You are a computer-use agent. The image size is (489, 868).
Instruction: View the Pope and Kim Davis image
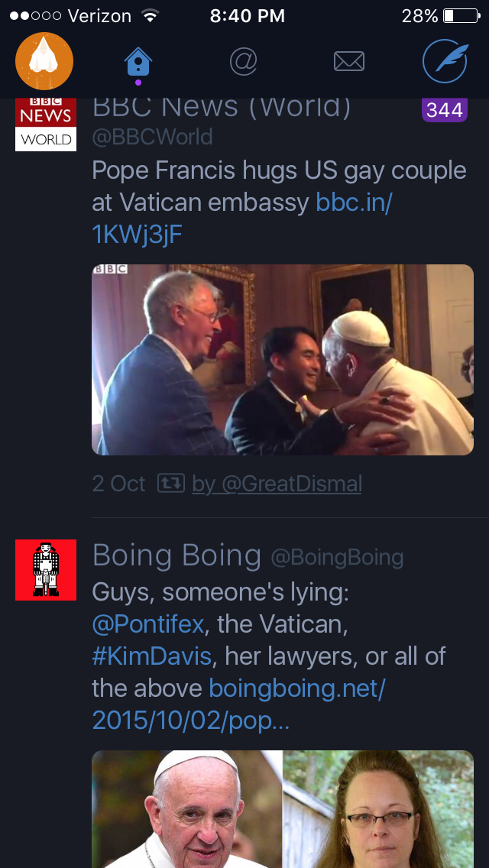283,808
